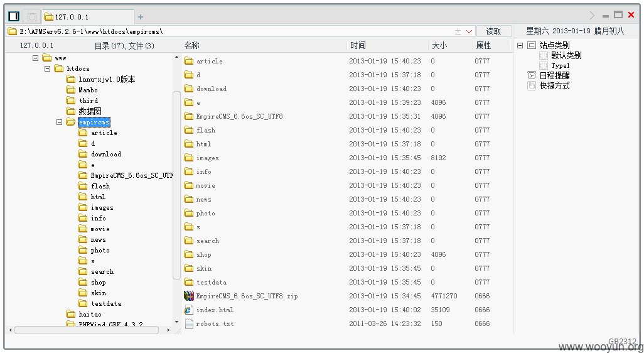The image size is (644, 353).
Task: Open the path history dropdown arrow
Action: point(469,31)
